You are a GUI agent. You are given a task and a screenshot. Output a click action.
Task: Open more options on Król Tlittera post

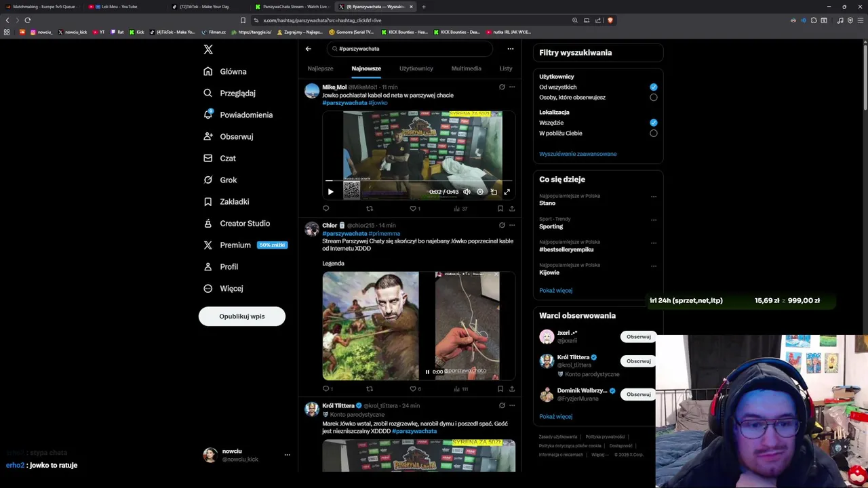pos(512,405)
